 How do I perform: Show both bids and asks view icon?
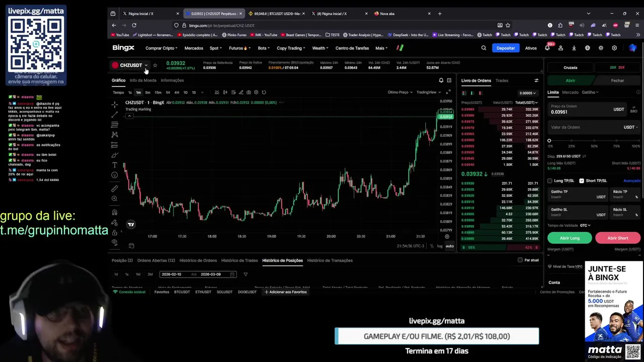(x=464, y=93)
